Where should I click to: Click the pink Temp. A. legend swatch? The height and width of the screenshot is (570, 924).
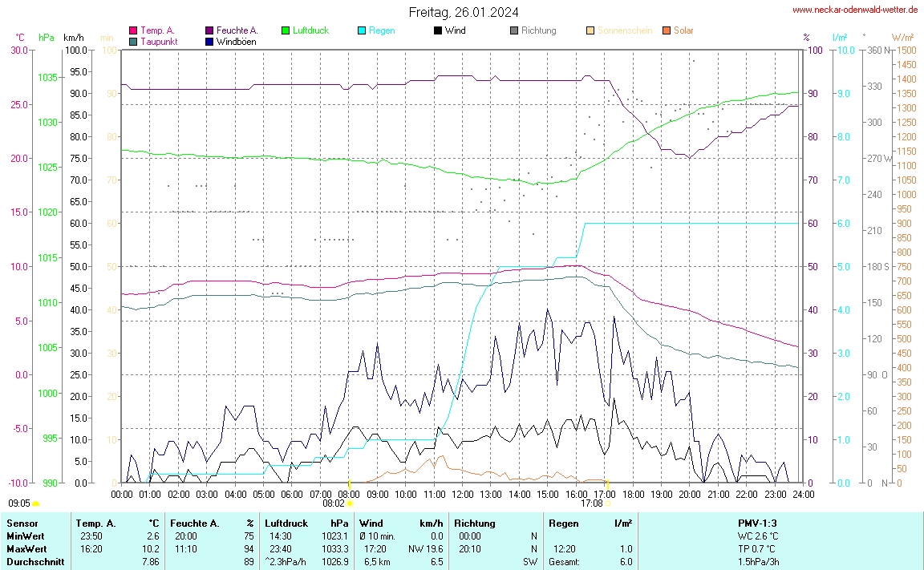tap(133, 30)
